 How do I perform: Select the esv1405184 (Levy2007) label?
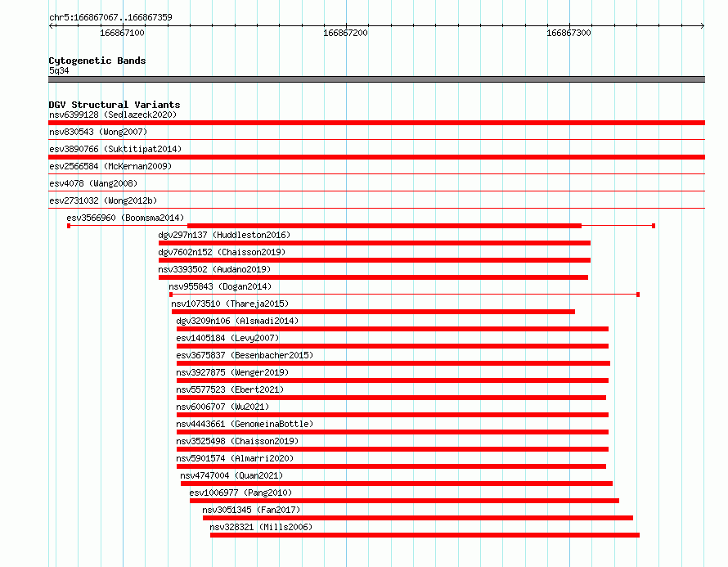tap(227, 338)
